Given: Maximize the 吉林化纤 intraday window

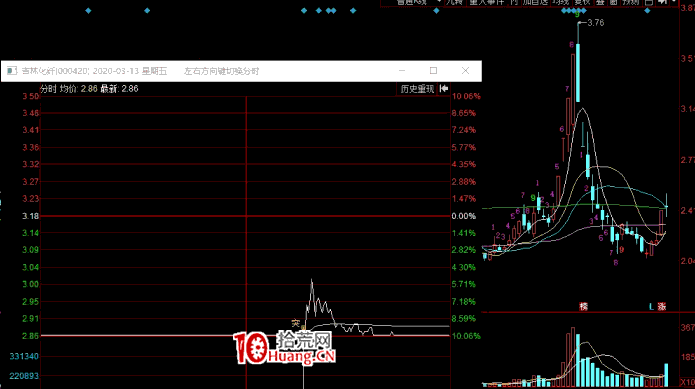Looking at the screenshot, I should coord(433,71).
